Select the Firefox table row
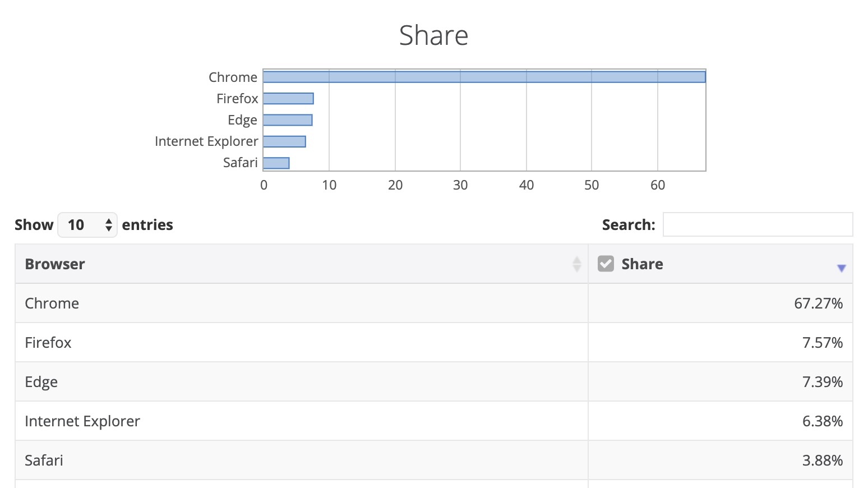 coord(48,343)
